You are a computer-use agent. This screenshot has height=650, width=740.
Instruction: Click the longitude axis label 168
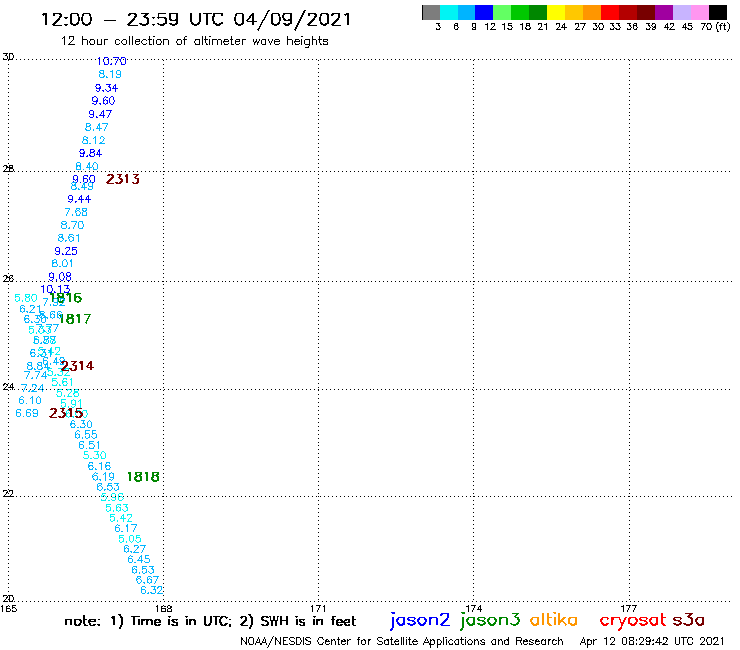164,608
